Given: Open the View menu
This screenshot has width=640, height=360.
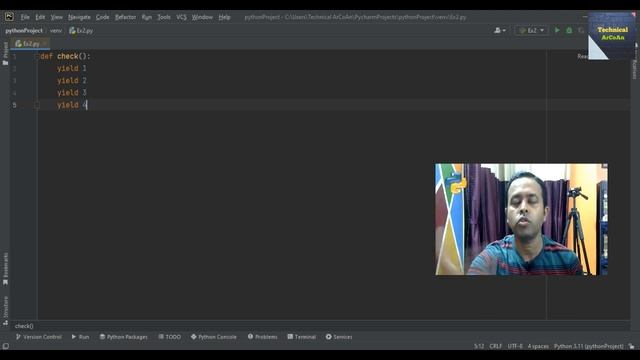Looking at the screenshot, I should coord(56,17).
